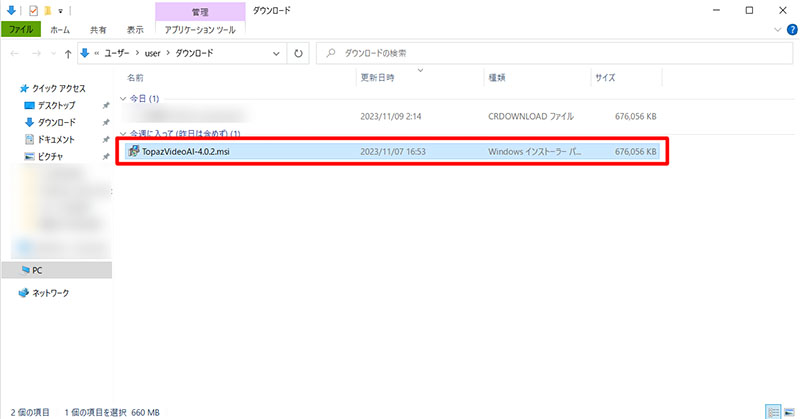Click the Windows インストーラー type cell
Screen dimensions: 800x419
[534, 152]
